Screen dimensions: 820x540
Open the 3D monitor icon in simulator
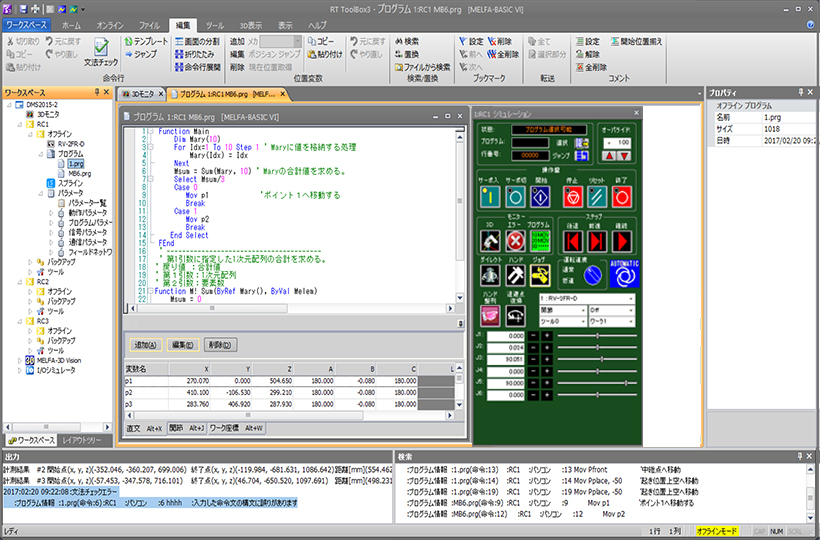[488, 241]
